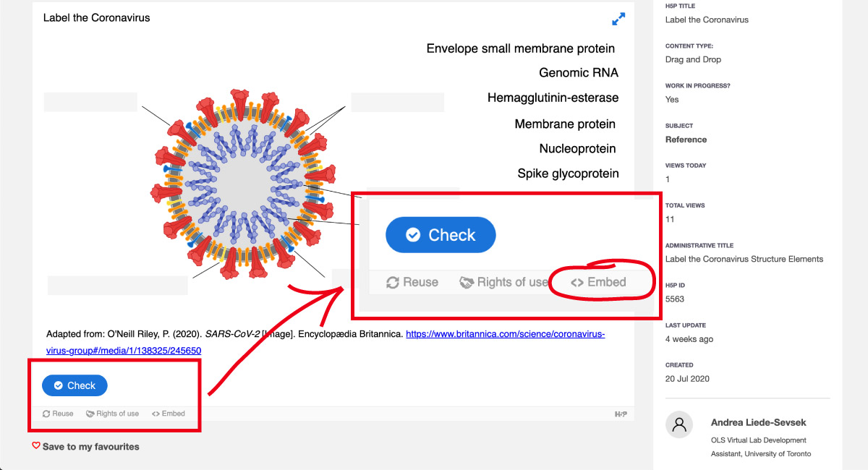The width and height of the screenshot is (868, 470).
Task: Click the fullscreen expand arrows icon
Action: click(x=618, y=20)
